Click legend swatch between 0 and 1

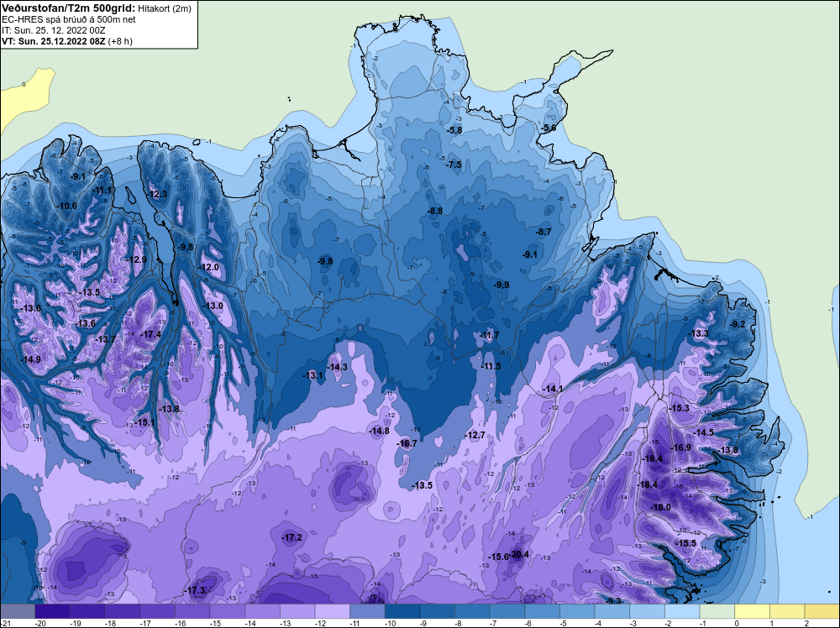pos(752,611)
